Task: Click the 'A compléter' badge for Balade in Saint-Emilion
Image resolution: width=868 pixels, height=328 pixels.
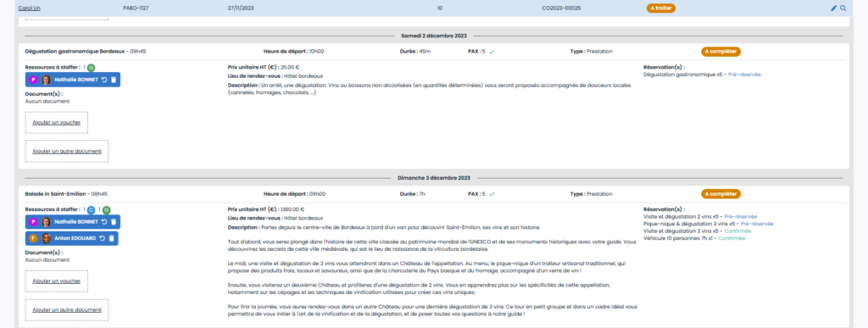Action: [x=721, y=194]
